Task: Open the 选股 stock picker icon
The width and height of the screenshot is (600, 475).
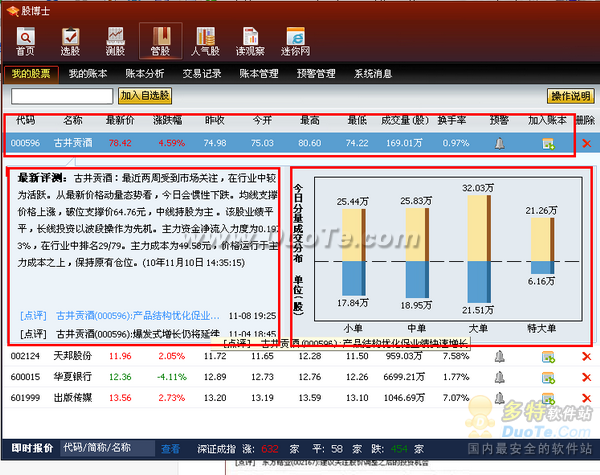Action: [70, 41]
